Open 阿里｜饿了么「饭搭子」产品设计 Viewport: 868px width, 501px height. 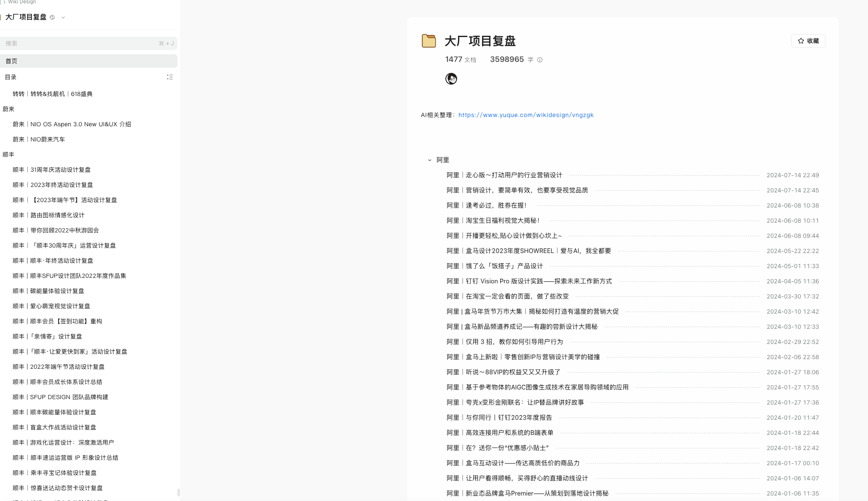(x=495, y=266)
